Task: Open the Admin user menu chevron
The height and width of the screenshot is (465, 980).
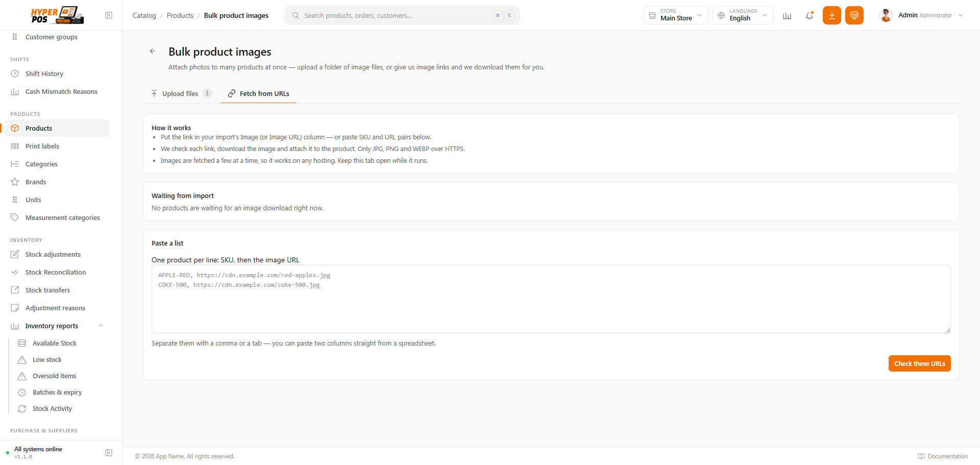Action: pyautogui.click(x=961, y=15)
